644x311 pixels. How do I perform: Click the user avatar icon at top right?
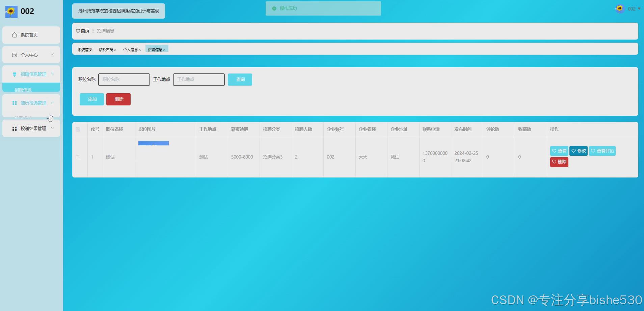click(x=620, y=9)
